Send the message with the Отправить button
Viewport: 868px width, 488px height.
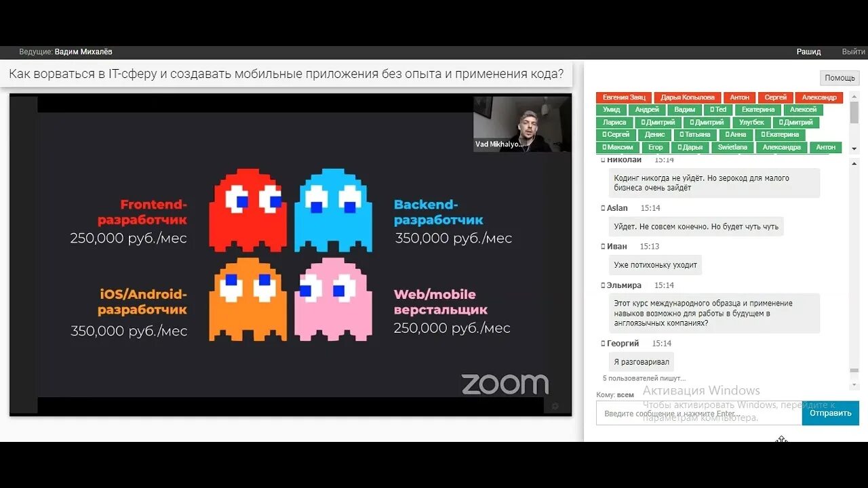point(830,413)
